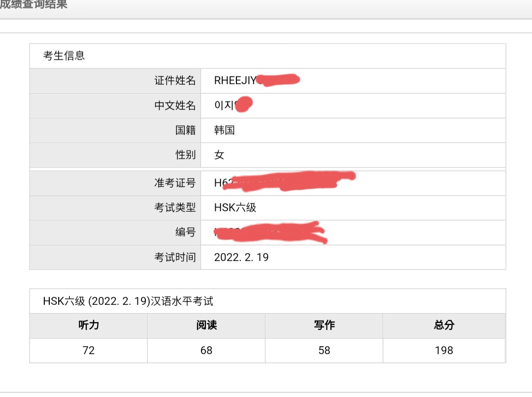Click the listening score 72
This screenshot has width=532, height=397.
click(89, 351)
